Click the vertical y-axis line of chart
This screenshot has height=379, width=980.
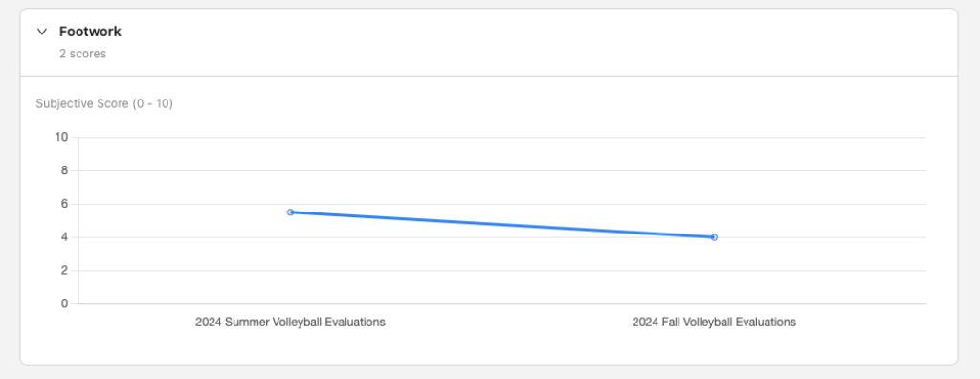[78, 221]
